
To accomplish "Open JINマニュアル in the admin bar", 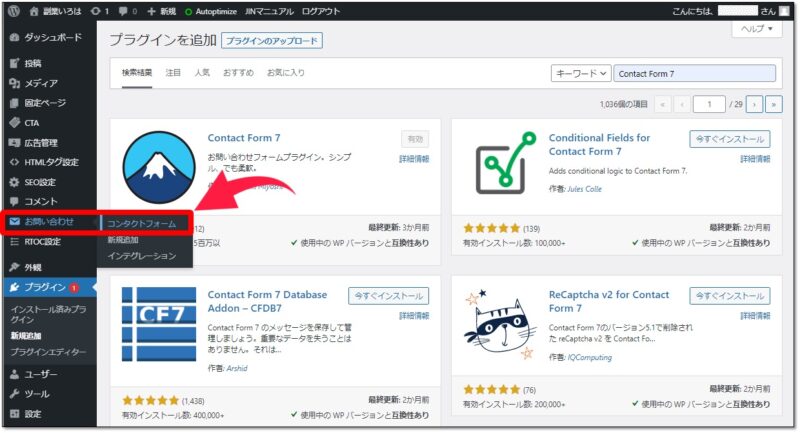I will [x=269, y=11].
